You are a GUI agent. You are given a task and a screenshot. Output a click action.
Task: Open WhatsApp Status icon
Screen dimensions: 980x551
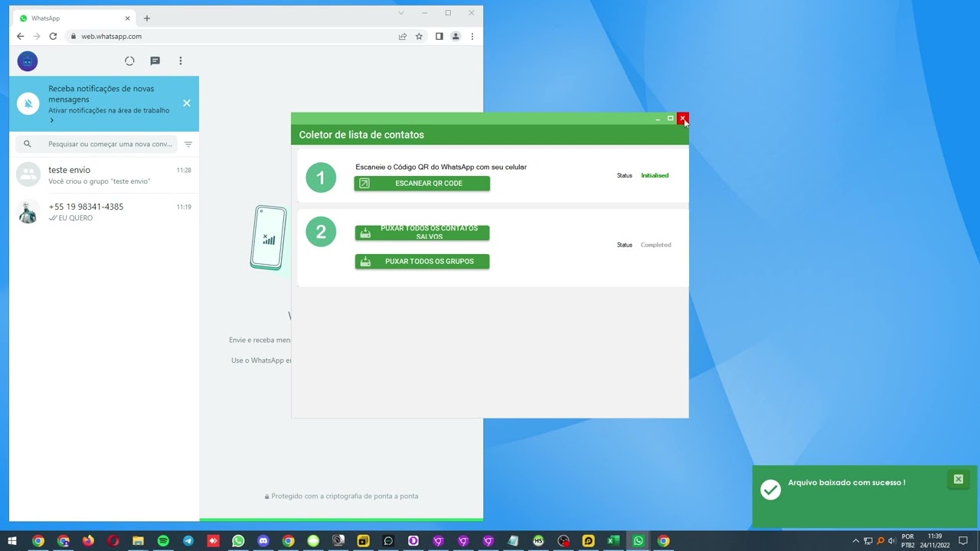point(129,61)
